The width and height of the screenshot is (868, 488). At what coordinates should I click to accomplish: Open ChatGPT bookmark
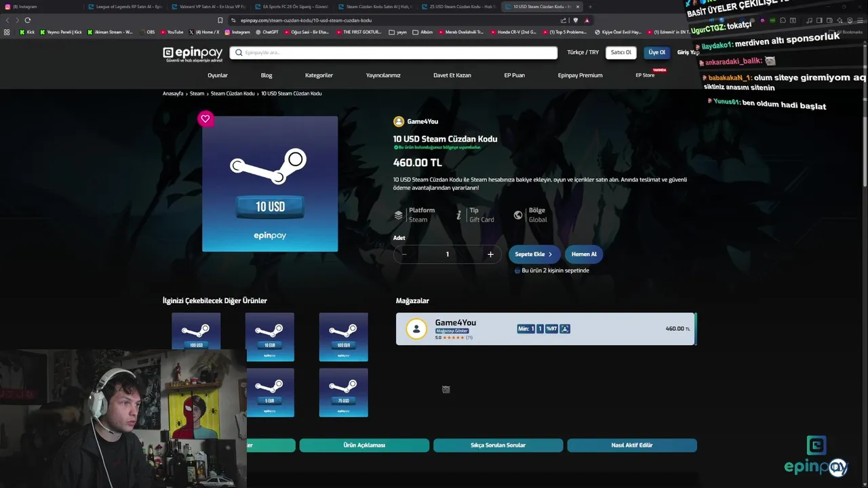(x=267, y=32)
